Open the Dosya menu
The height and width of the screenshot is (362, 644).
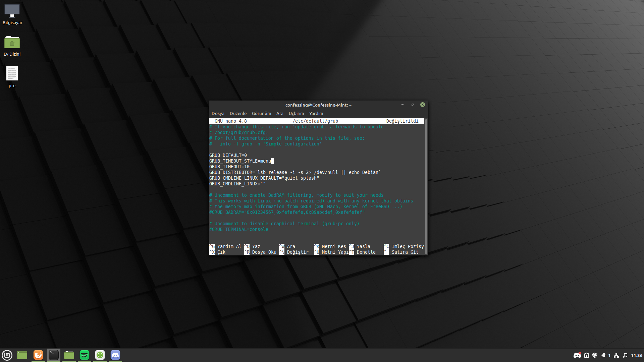[218, 114]
